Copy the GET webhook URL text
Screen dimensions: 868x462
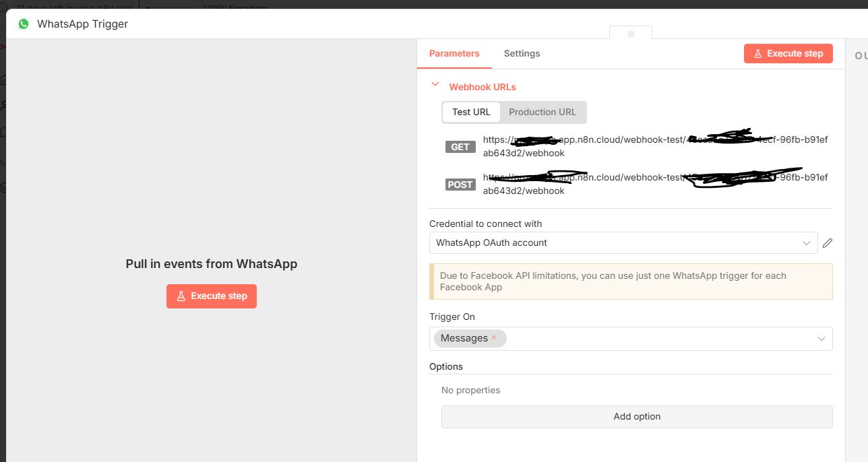(x=655, y=146)
